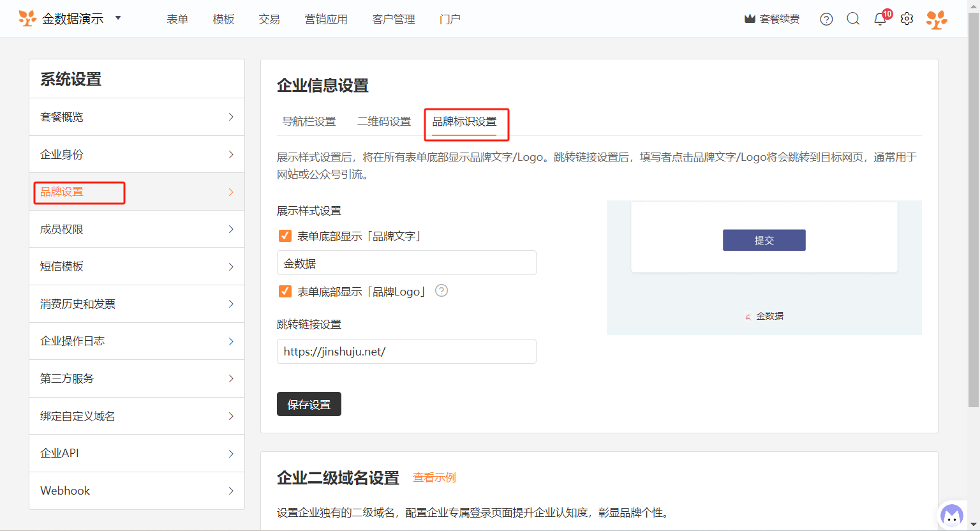The width and height of the screenshot is (980, 531).
Task: Expand the 绑定自定义域名 chevron
Action: [231, 416]
